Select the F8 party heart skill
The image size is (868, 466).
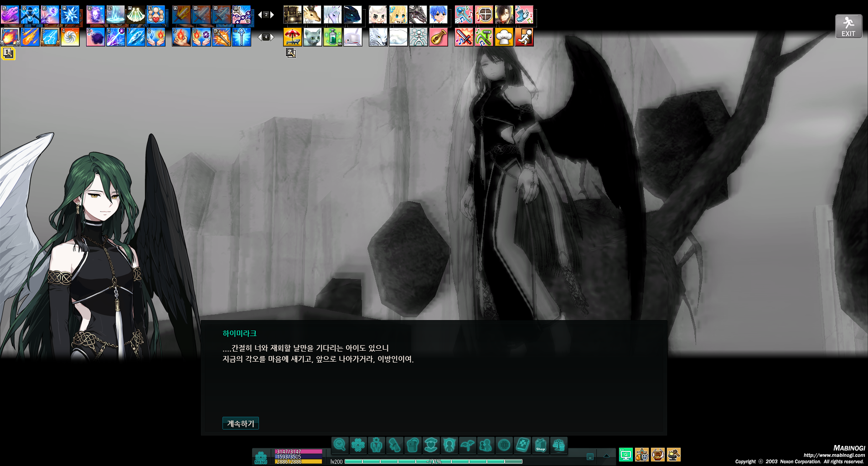coord(156,15)
